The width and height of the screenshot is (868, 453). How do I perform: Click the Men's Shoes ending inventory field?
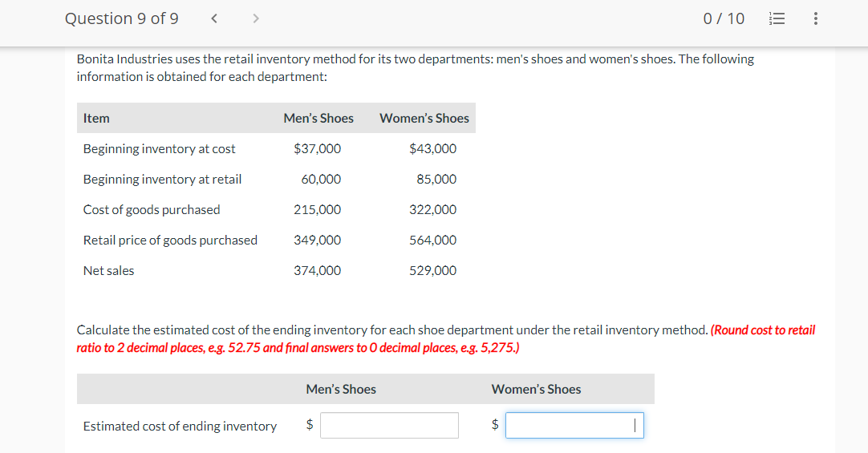pos(389,426)
